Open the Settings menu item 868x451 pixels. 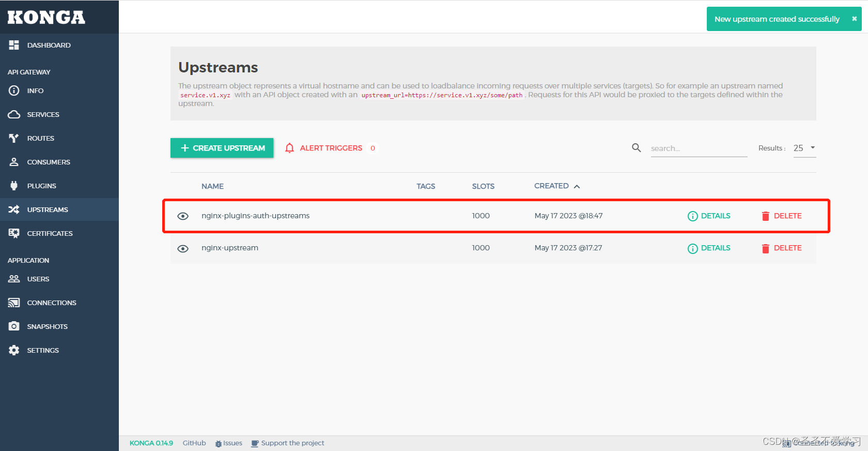[59, 350]
